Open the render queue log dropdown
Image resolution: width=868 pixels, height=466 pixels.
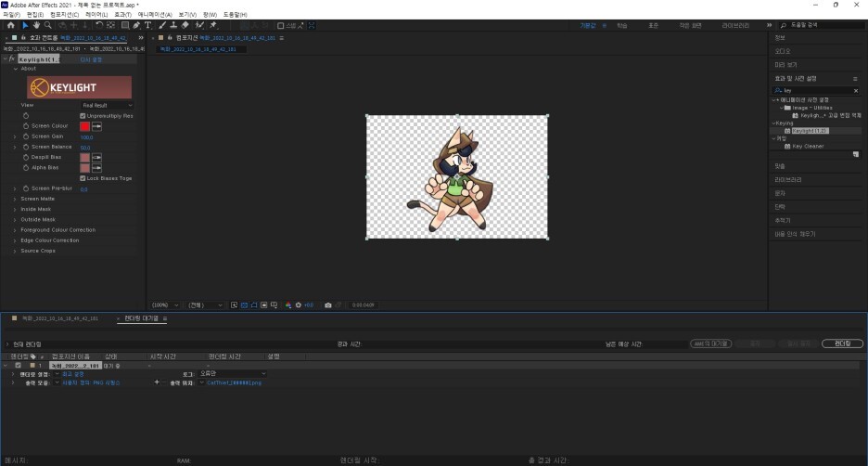232,374
